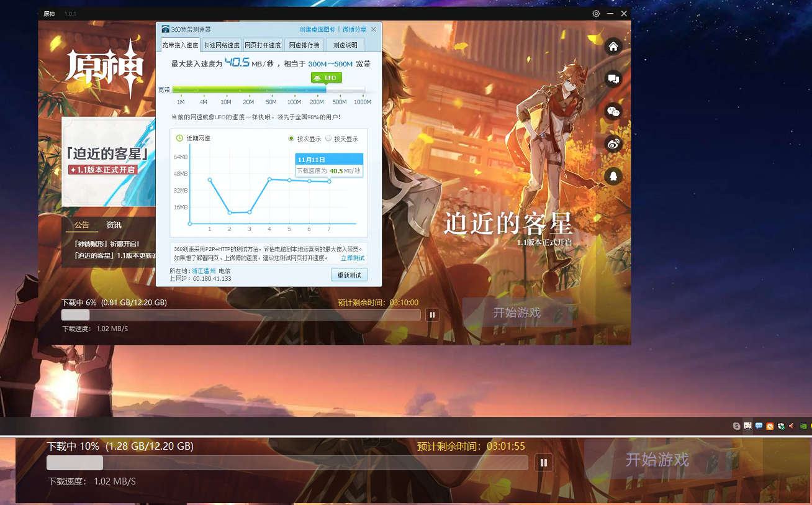Switch to the 长途网络速度 tab
812x505 pixels.
tap(222, 45)
